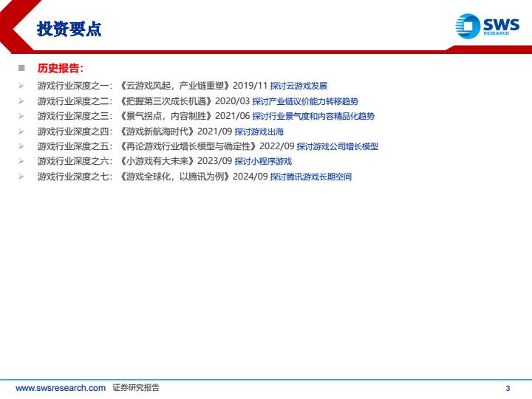Click the title 《游戏新航海时代》
Viewport: 532px width, 399px height.
157,132
